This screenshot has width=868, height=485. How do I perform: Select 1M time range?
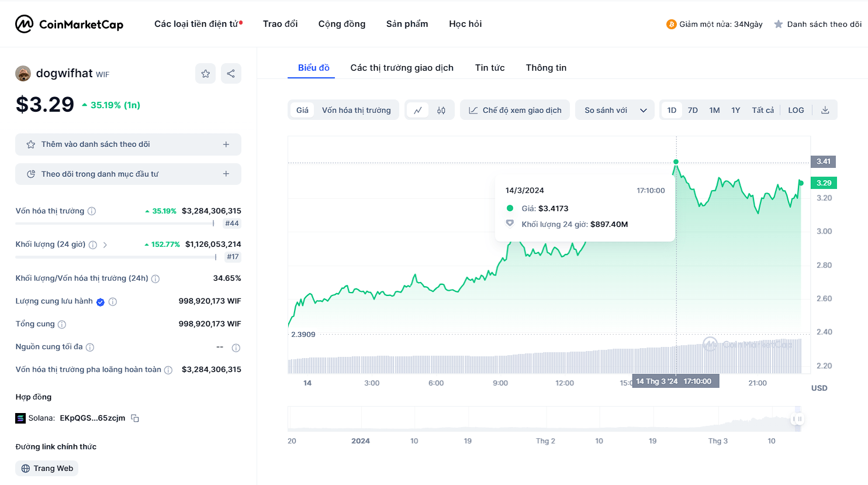point(714,110)
